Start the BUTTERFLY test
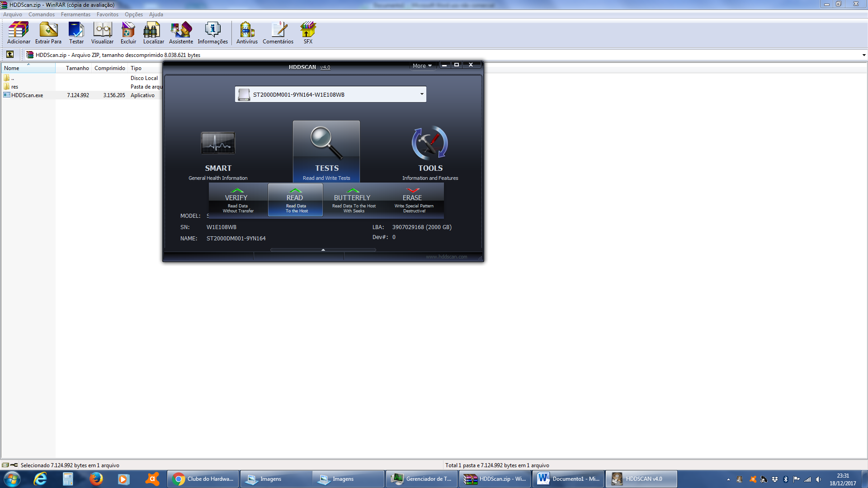The width and height of the screenshot is (868, 488). click(353, 200)
